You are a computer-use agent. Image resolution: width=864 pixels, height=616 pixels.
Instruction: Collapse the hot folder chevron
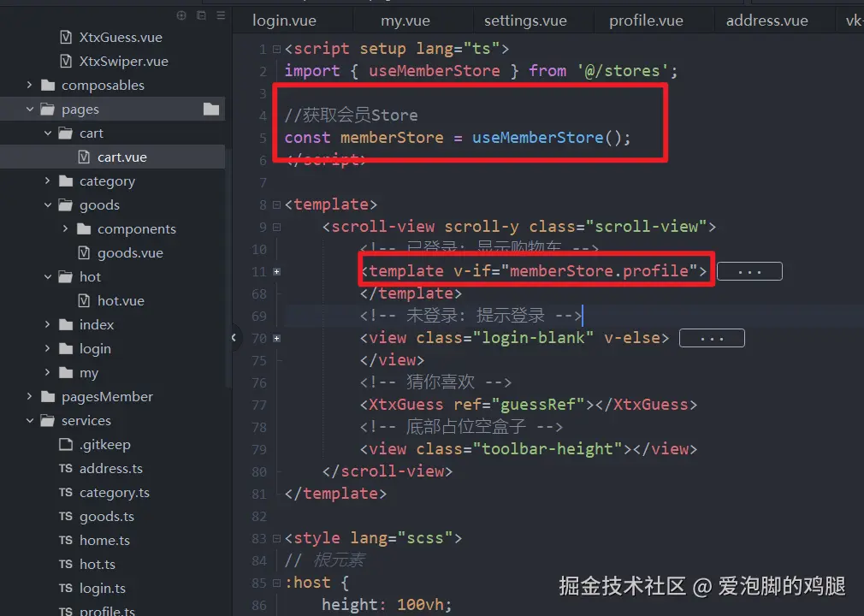tap(47, 276)
